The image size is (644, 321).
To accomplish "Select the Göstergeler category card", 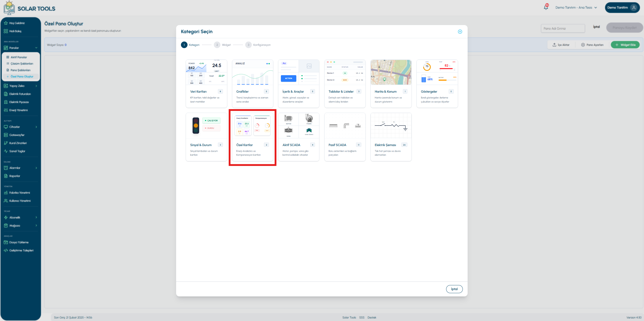I will click(x=437, y=84).
